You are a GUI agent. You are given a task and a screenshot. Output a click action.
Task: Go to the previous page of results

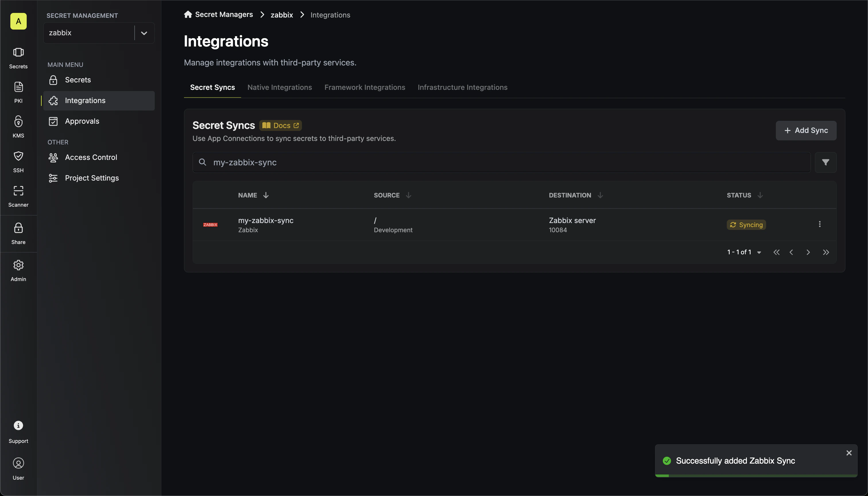pos(791,252)
